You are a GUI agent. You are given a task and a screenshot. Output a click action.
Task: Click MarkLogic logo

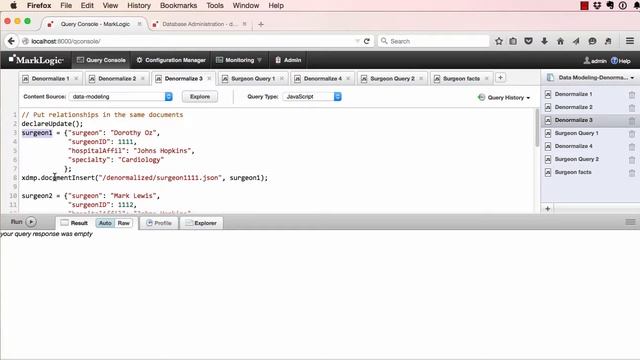(36, 60)
